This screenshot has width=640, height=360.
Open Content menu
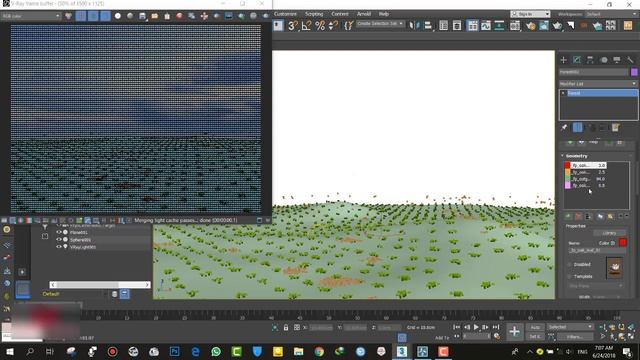[x=340, y=14]
